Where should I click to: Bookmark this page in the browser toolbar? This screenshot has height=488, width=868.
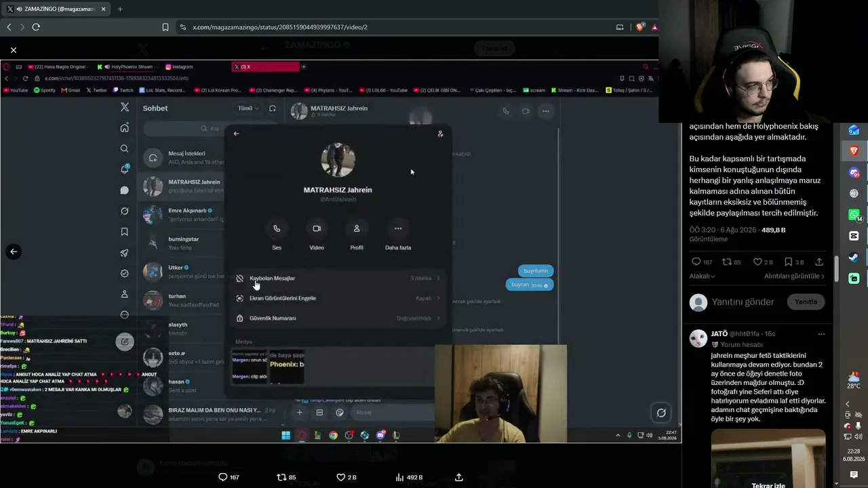(165, 27)
